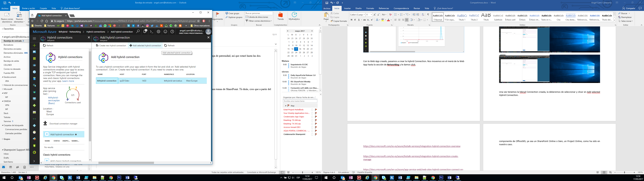Click Add selected hybrid connection
Viewport: 644px width, 181px height.
tap(145, 45)
